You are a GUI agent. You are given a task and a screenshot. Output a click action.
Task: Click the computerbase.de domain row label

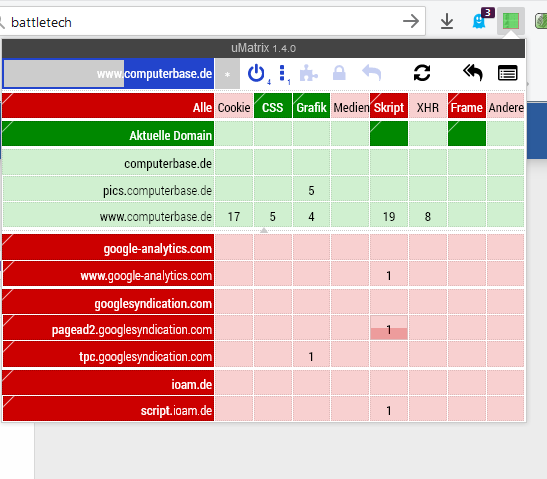click(108, 162)
